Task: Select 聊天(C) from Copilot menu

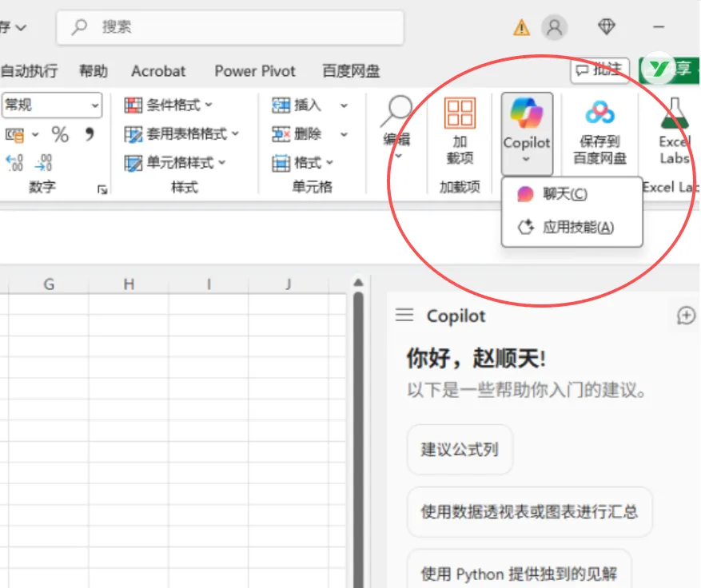Action: coord(572,194)
